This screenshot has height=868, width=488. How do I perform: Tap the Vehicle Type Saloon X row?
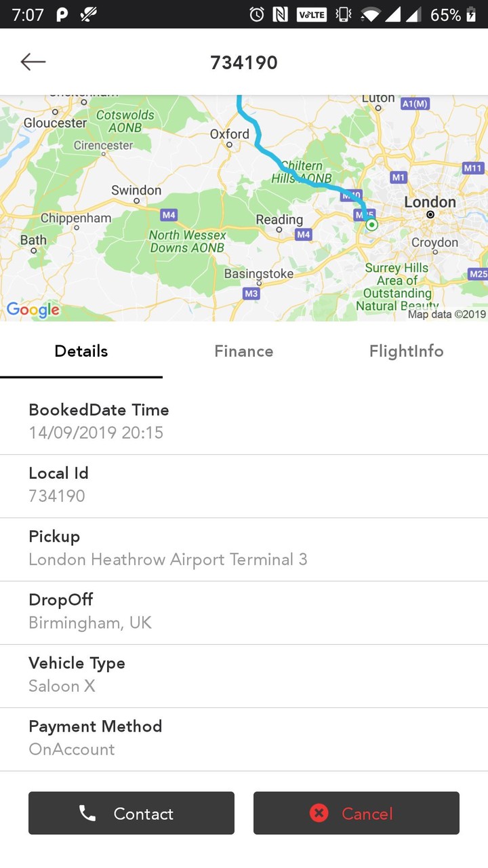pos(244,675)
